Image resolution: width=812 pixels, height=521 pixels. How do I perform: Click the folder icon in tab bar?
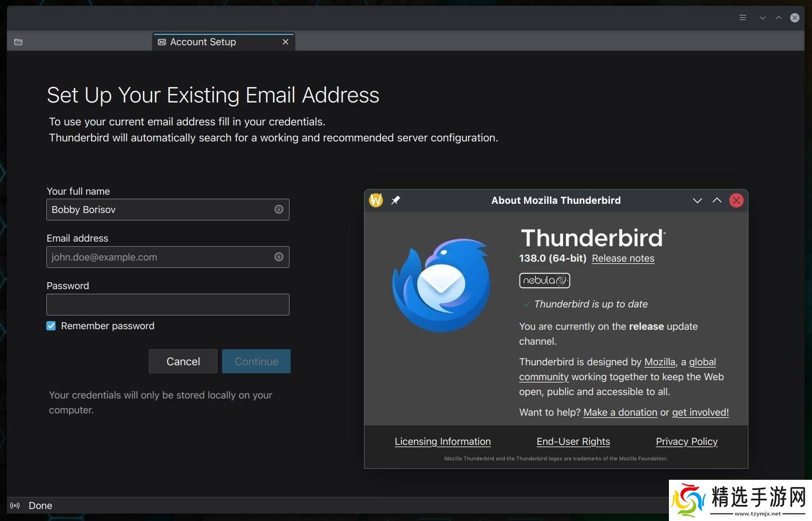[x=18, y=42]
